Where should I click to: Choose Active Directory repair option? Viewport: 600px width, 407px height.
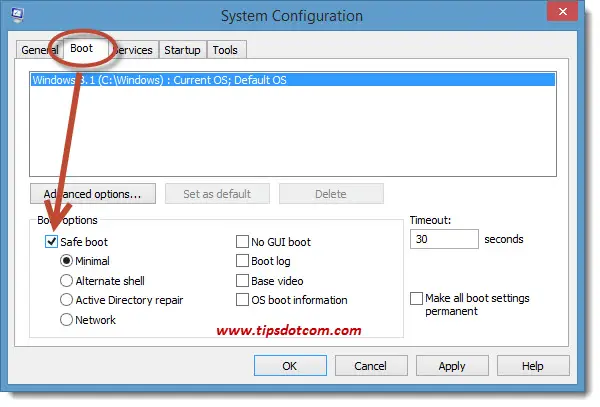click(x=66, y=300)
